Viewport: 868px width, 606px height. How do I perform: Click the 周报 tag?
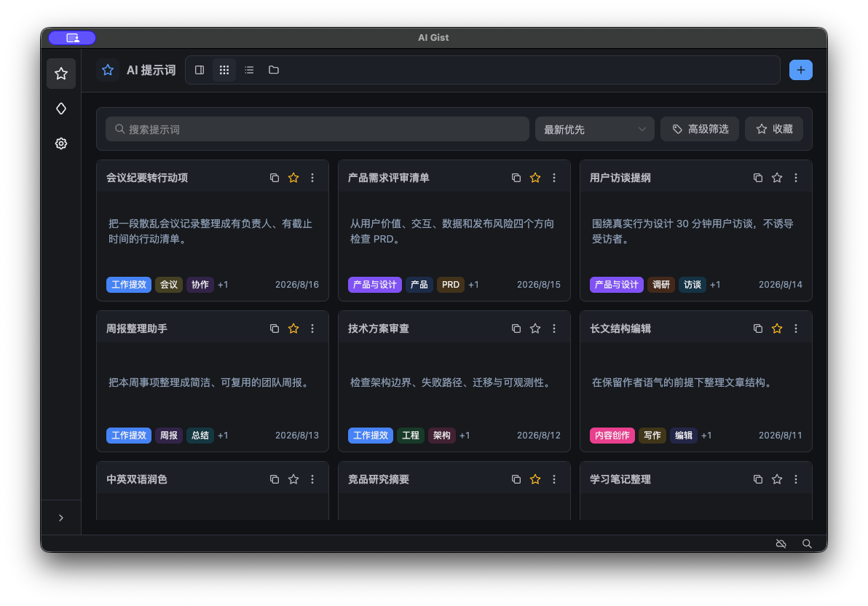coord(169,436)
